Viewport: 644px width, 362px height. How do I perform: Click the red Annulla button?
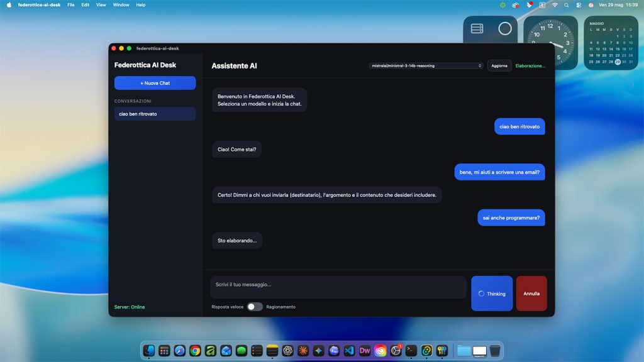[531, 293]
